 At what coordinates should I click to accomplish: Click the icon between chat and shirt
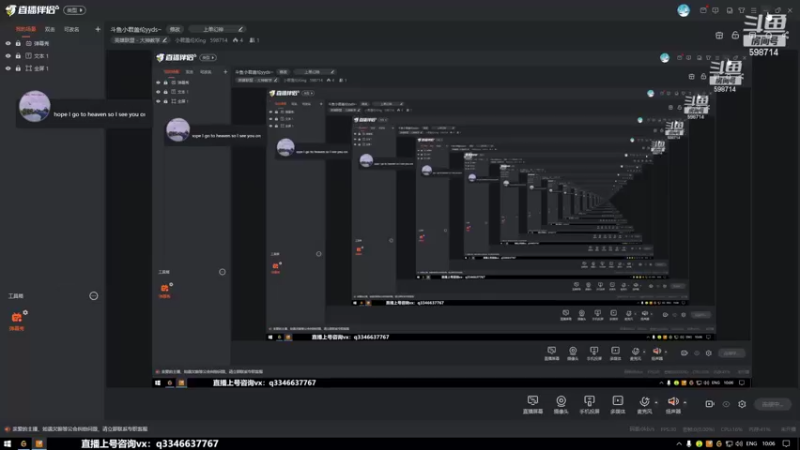729,10
